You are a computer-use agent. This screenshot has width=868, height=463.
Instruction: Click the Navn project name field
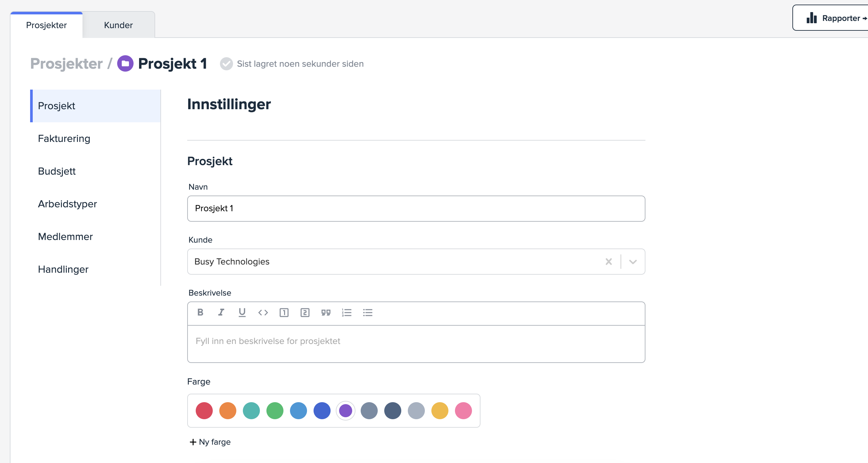point(416,208)
